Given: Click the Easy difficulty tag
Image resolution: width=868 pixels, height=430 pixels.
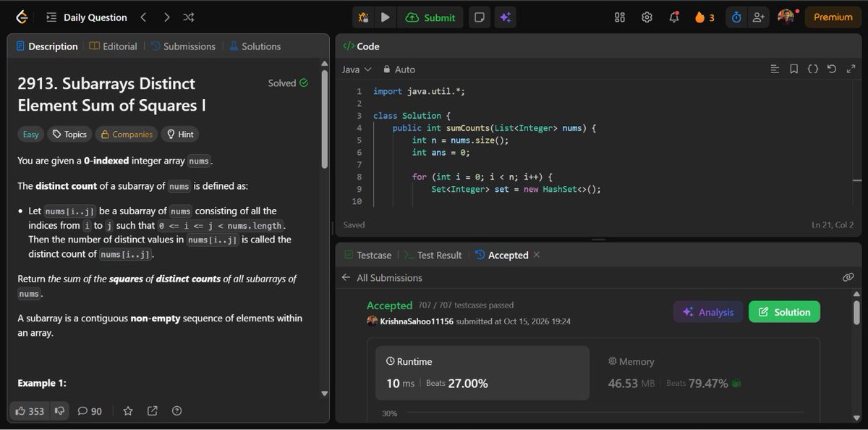Looking at the screenshot, I should tap(31, 134).
